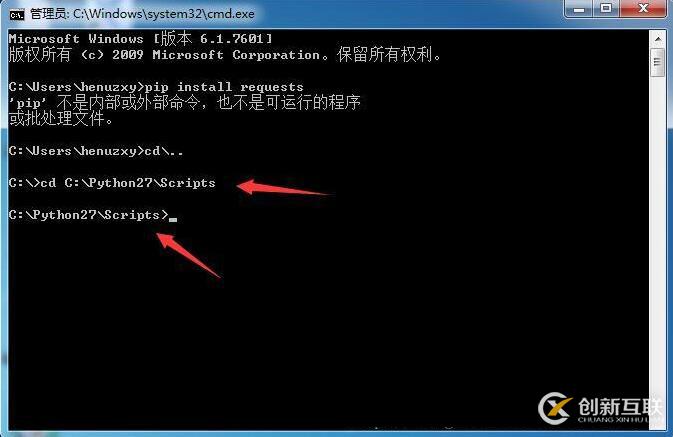
Task: Click the 或批处理文件 text line
Action: click(x=61, y=119)
